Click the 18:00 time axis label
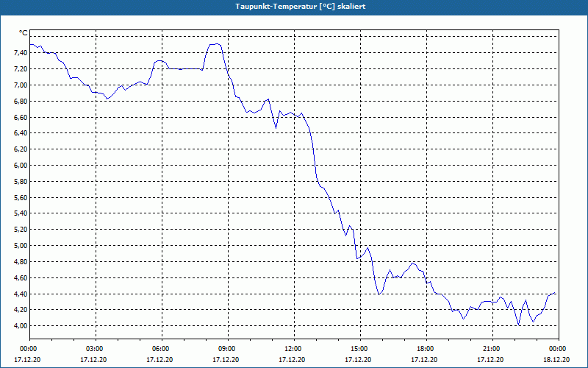The image size is (588, 368). tap(426, 349)
